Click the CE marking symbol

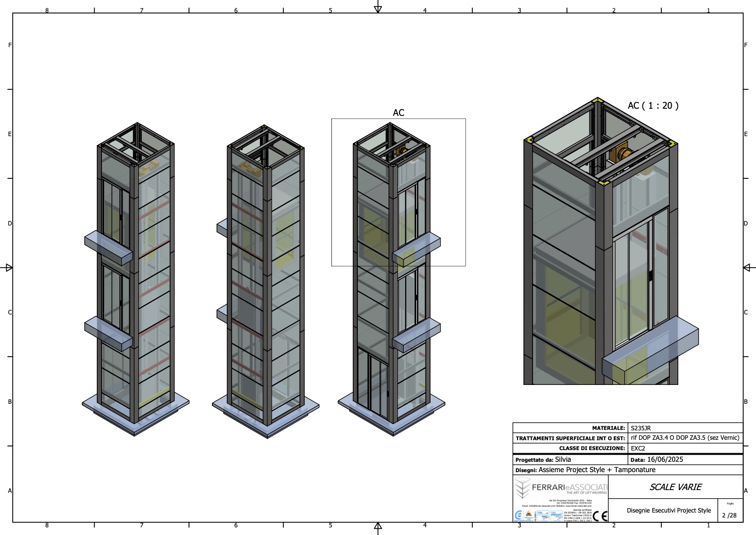[x=600, y=516]
